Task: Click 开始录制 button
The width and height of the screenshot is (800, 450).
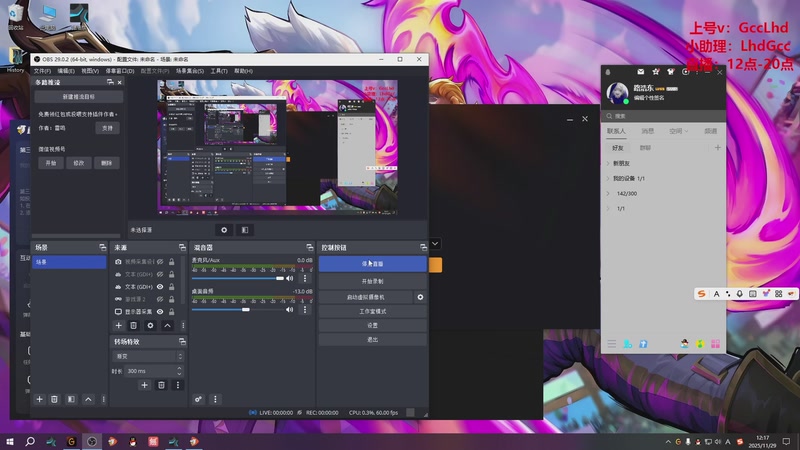Action: pos(372,281)
